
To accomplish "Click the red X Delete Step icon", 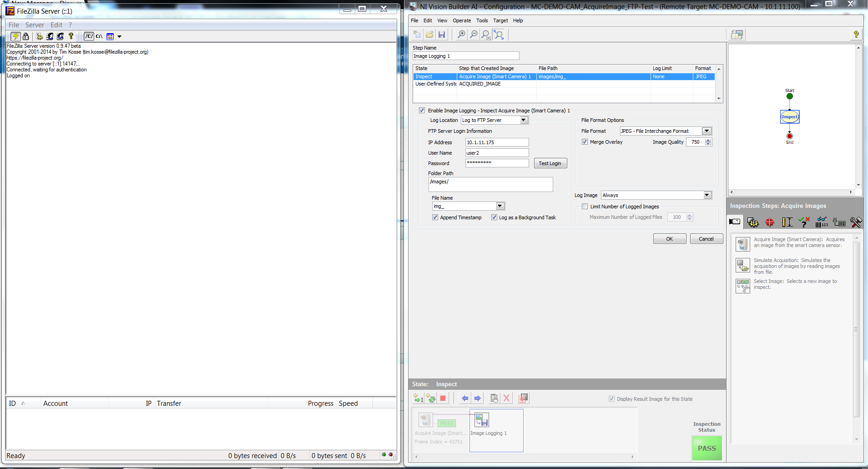I will coord(506,398).
